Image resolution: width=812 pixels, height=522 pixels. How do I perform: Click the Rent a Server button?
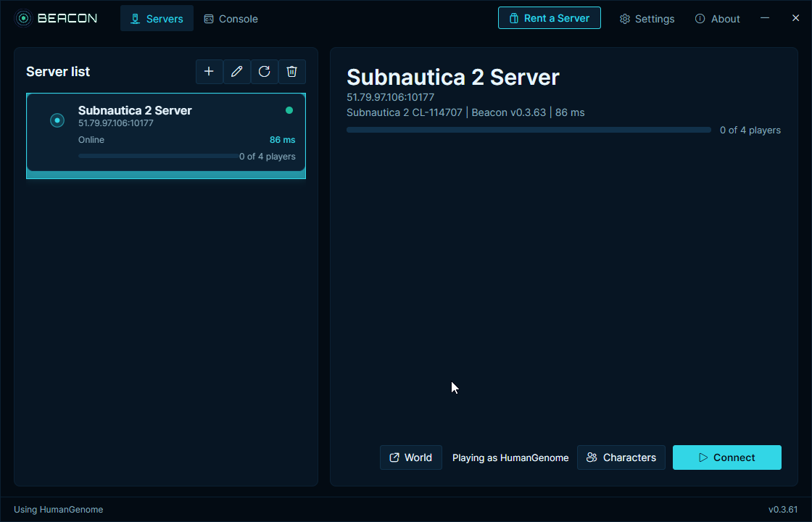point(550,18)
